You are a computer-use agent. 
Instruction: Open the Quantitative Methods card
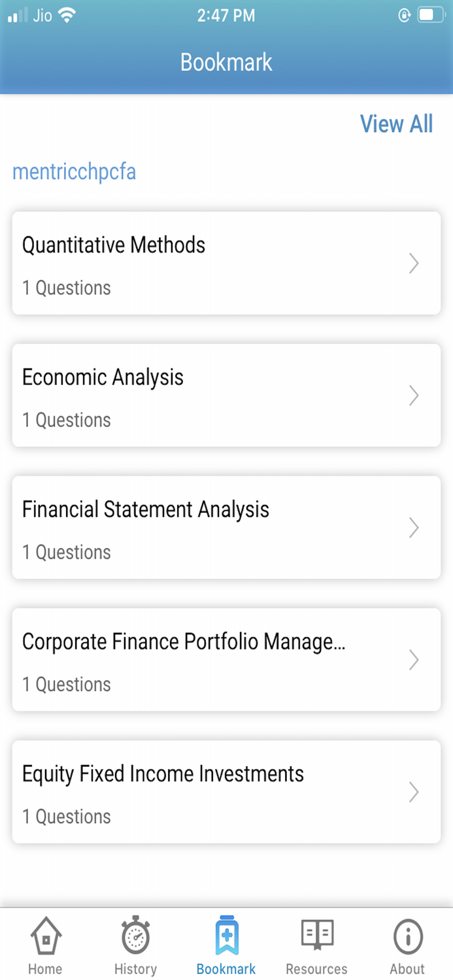coord(226,263)
